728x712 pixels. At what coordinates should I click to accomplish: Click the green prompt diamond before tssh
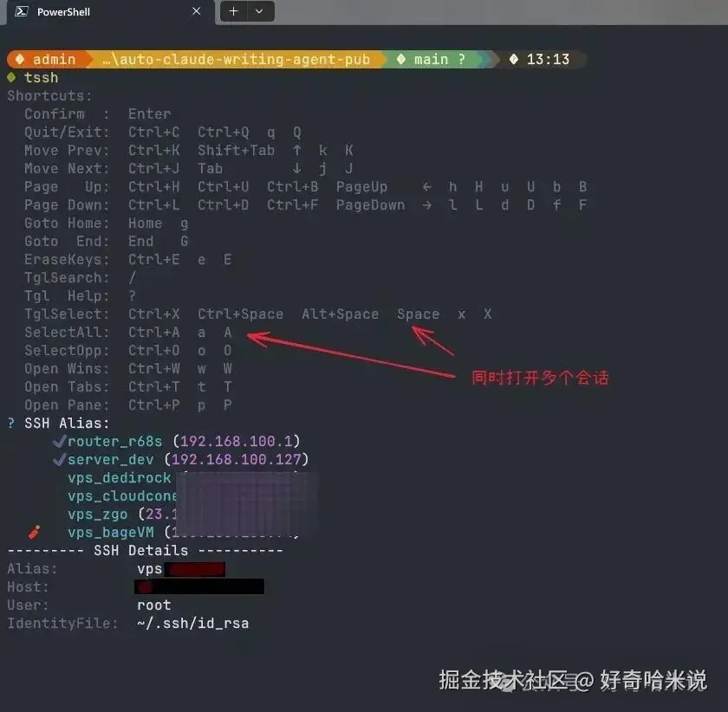point(11,77)
